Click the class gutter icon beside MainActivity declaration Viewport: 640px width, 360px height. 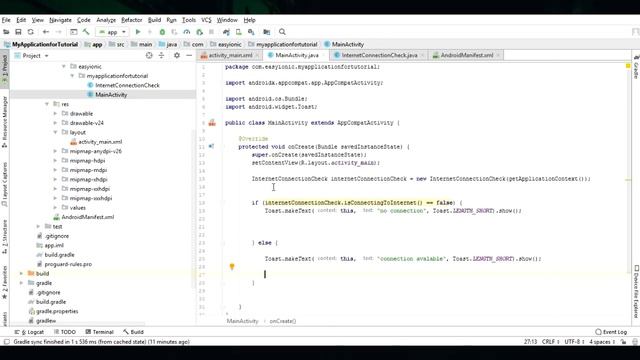212,122
